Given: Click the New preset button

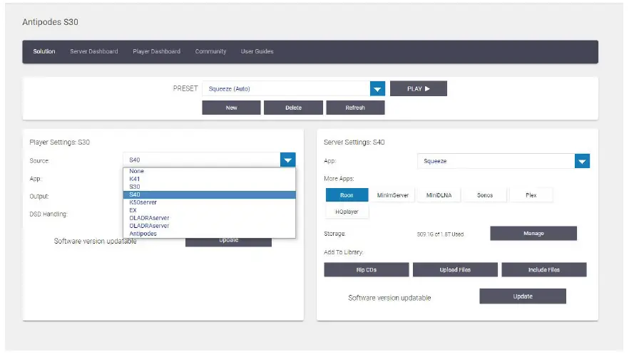Looking at the screenshot, I should point(231,108).
